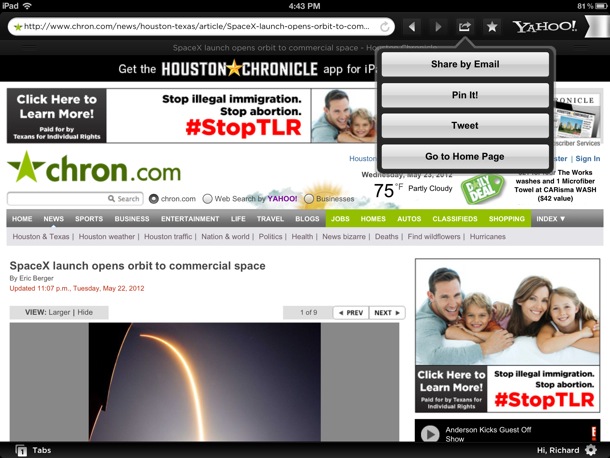The height and width of the screenshot is (458, 610).
Task: Open the ENTERTAINMENT nav tab
Action: 190,219
